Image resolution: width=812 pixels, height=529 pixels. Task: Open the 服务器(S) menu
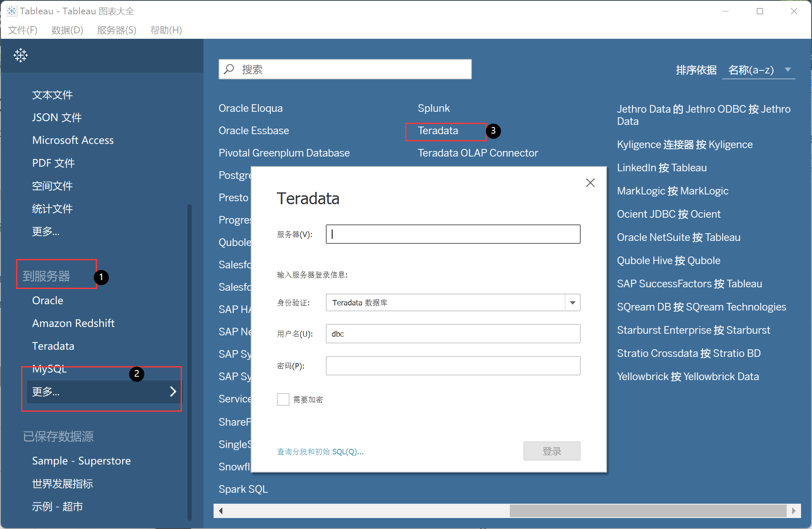coord(116,30)
